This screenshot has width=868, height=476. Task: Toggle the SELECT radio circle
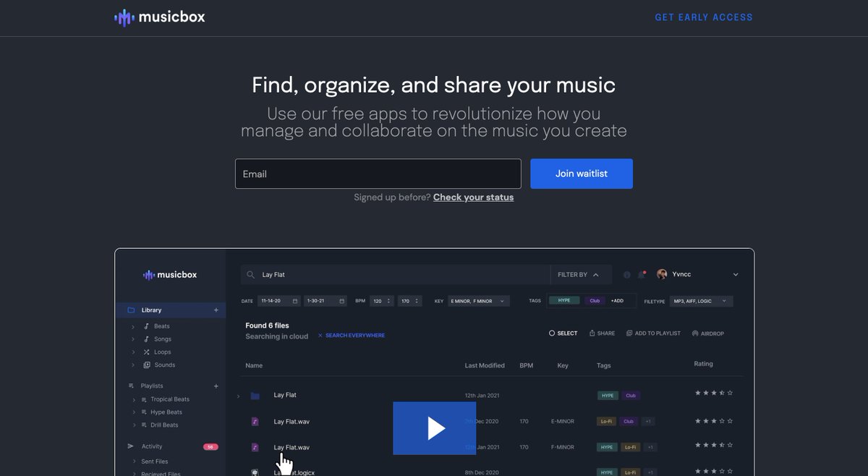(x=552, y=333)
